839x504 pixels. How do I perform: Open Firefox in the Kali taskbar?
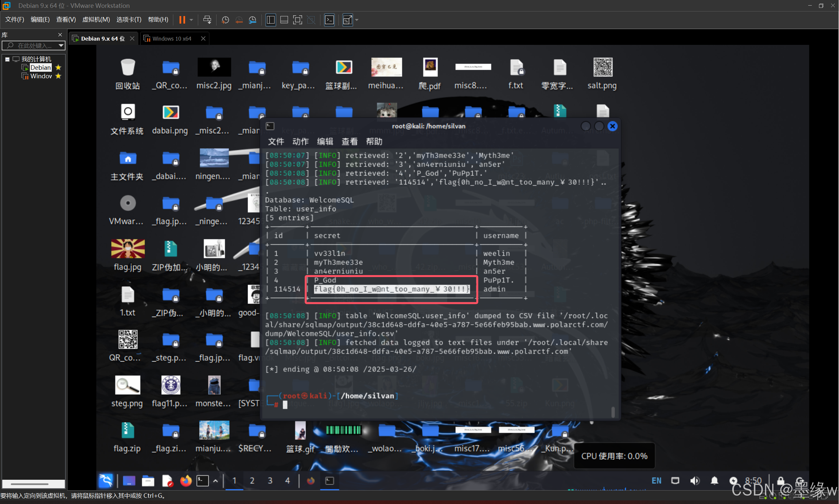tap(186, 480)
